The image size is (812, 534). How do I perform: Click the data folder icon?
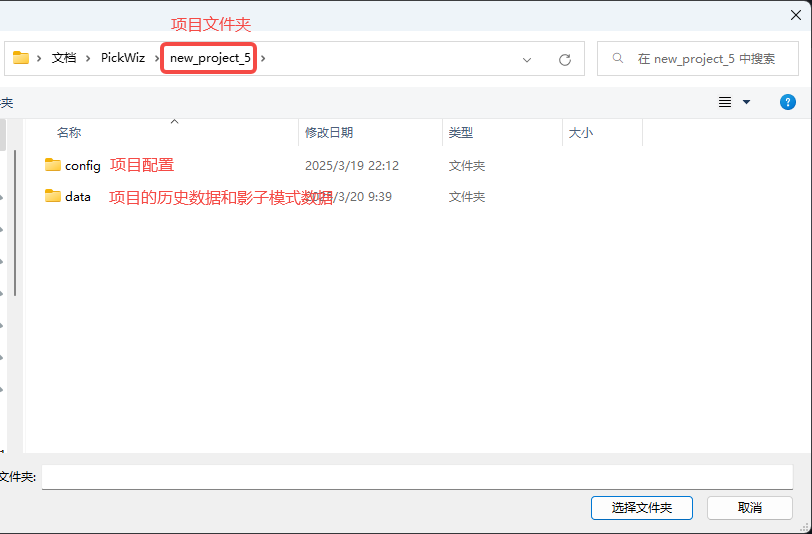point(53,196)
